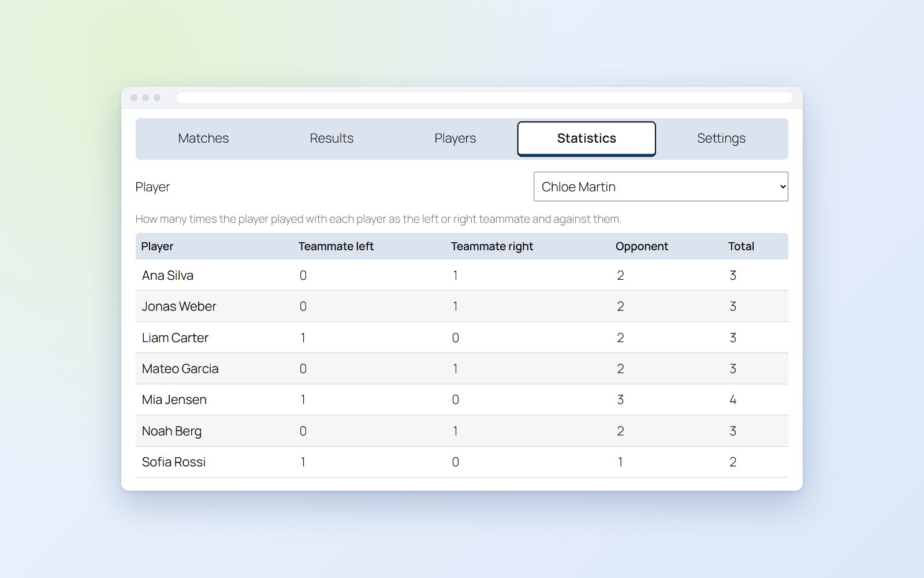Click the Opponent column header

point(642,246)
